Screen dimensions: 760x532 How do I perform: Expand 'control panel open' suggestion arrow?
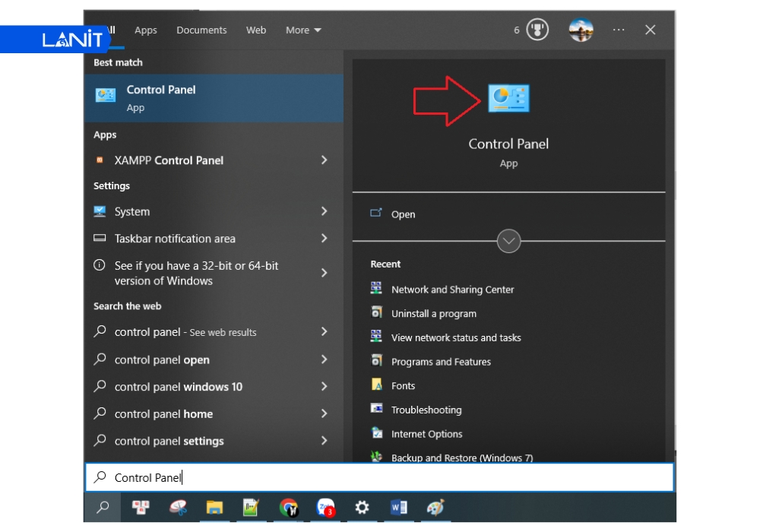point(325,359)
